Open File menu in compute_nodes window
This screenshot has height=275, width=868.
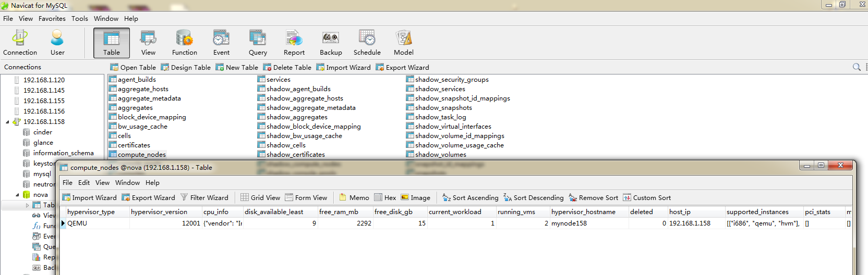pos(67,182)
